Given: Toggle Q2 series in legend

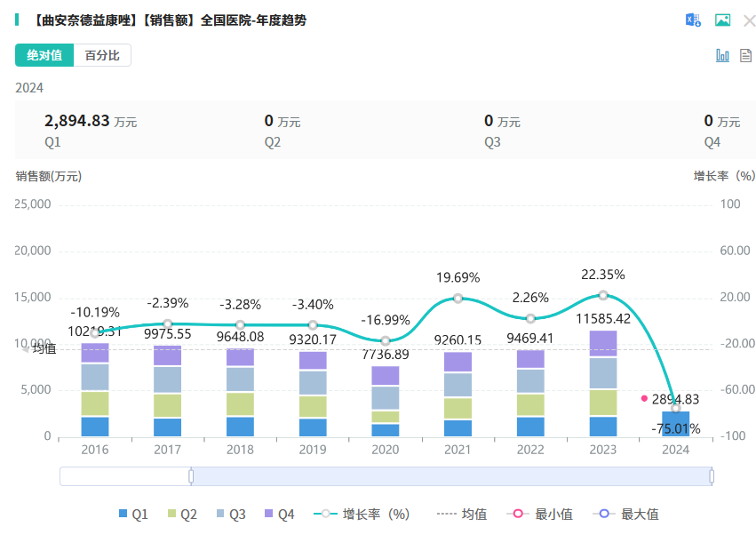Looking at the screenshot, I should [182, 514].
